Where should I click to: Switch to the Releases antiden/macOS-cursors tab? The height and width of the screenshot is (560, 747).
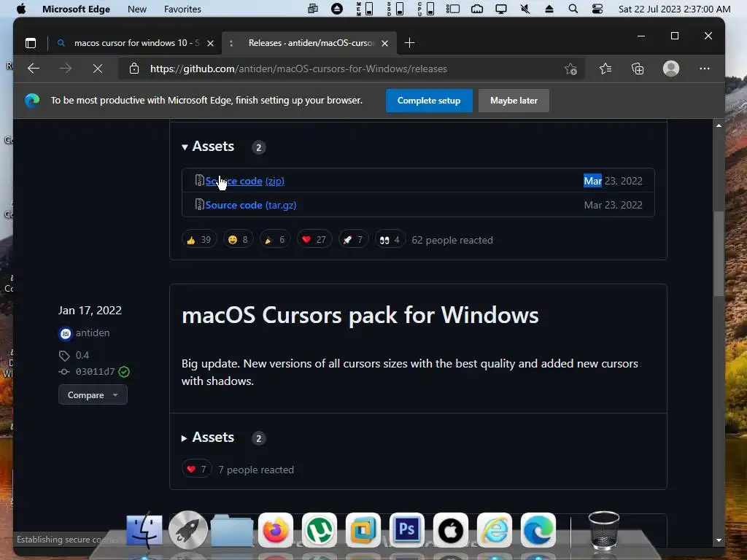click(310, 43)
